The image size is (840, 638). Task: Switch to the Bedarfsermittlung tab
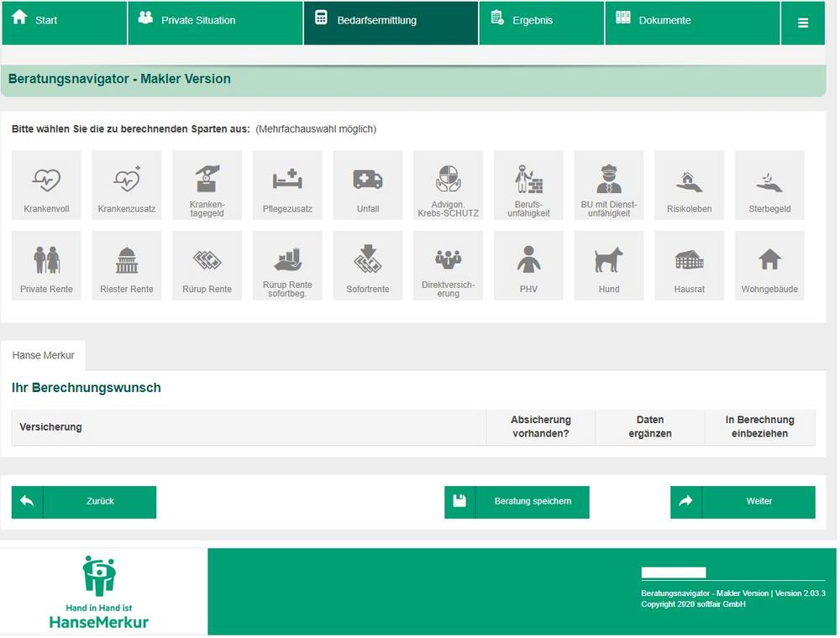(391, 23)
